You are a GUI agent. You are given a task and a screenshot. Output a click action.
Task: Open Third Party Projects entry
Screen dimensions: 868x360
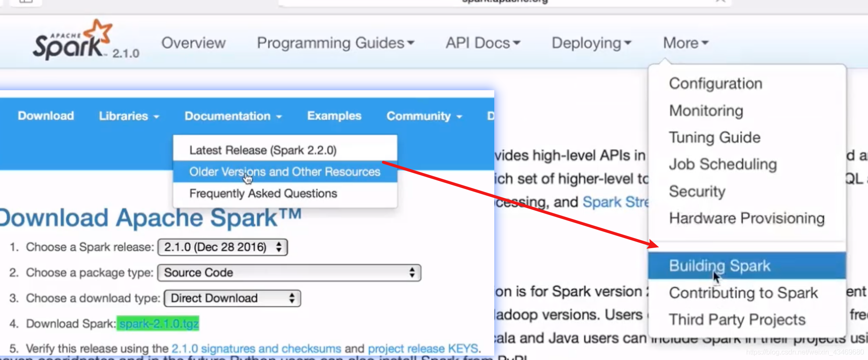[x=737, y=320]
